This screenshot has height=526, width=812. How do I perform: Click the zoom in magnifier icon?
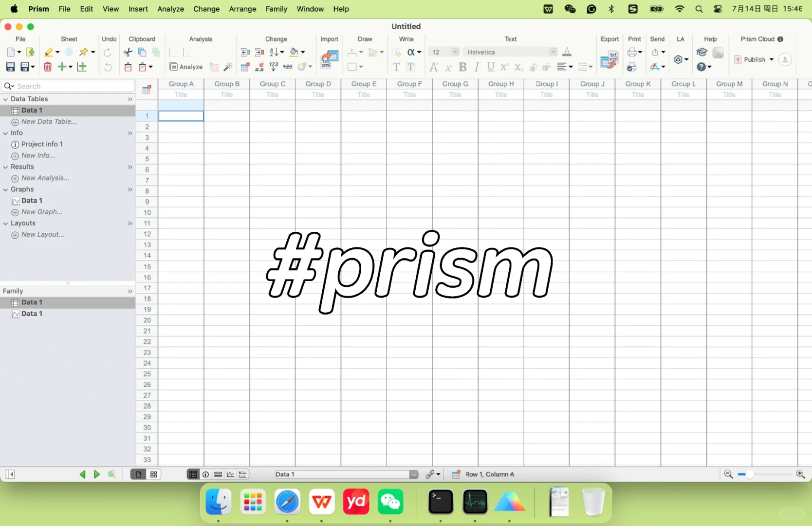(800, 474)
